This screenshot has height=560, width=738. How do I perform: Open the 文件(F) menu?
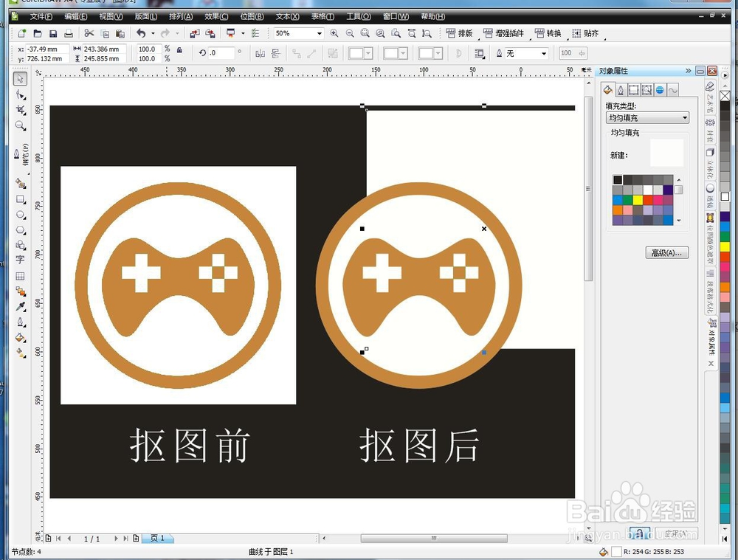click(41, 16)
